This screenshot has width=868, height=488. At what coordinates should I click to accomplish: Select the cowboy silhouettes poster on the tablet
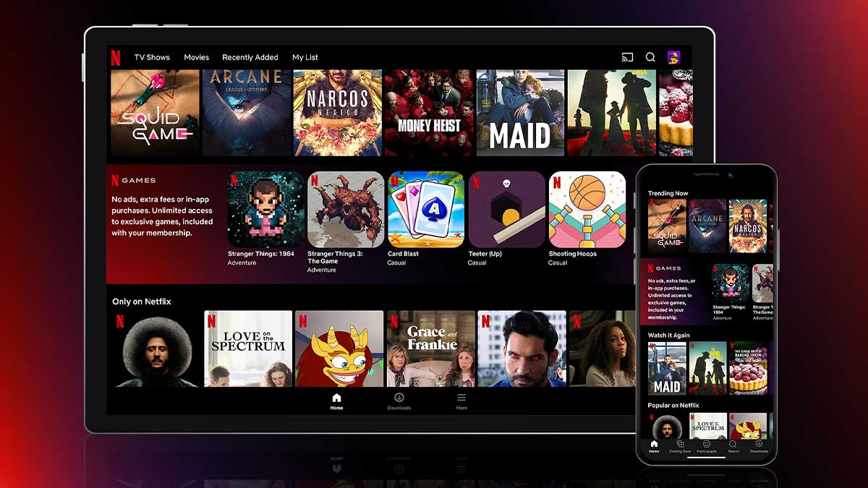click(611, 113)
